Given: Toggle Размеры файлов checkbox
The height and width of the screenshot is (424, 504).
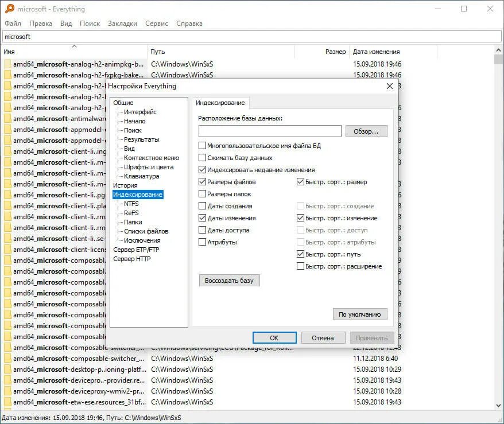Looking at the screenshot, I should coord(202,182).
